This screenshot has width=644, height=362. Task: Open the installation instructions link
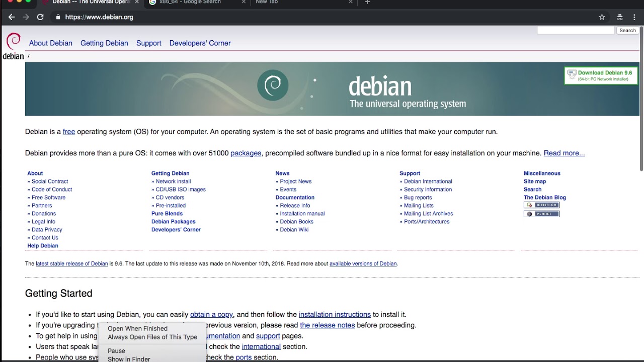click(335, 315)
